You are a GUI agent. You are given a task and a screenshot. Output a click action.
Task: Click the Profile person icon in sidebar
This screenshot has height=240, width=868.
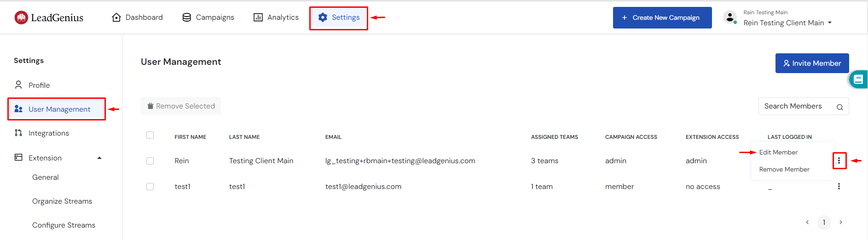18,85
